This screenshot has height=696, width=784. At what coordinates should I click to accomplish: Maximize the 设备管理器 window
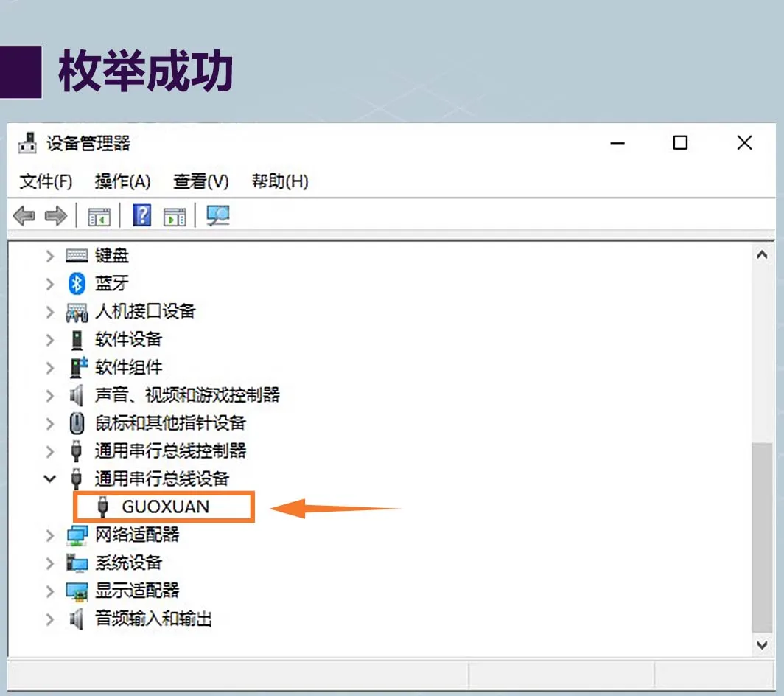(x=680, y=143)
